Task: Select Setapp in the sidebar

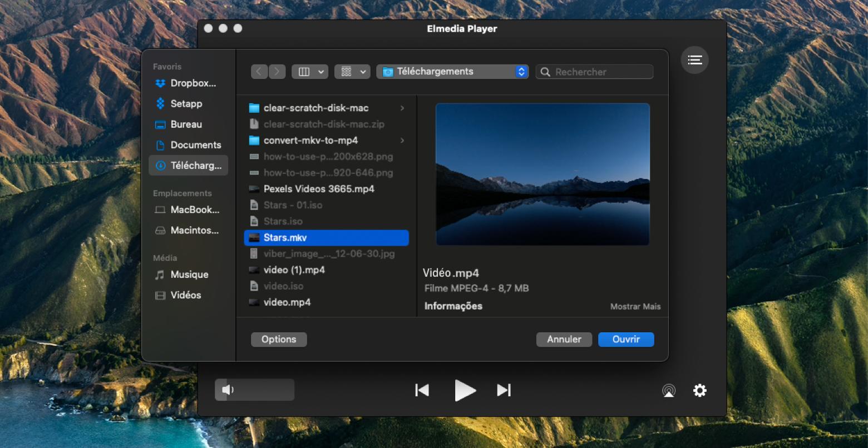Action: (x=188, y=104)
